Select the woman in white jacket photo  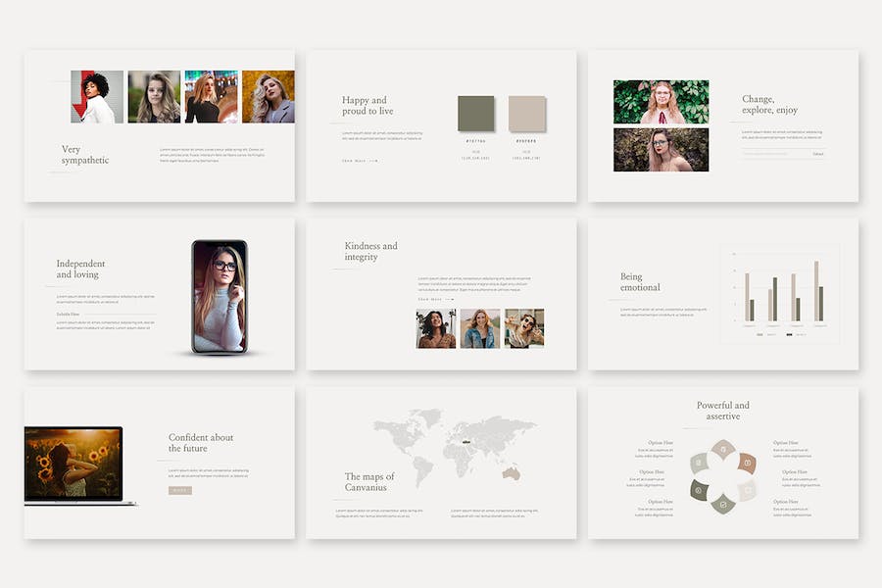97,97
